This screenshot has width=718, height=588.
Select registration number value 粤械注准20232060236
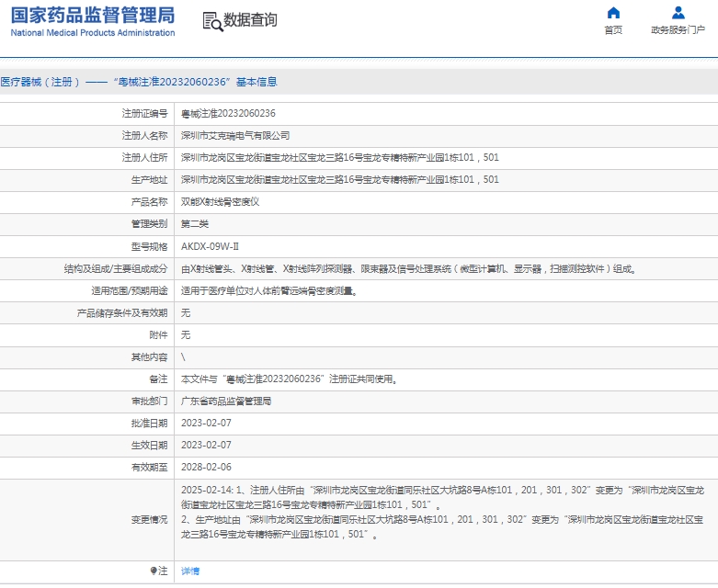click(x=228, y=114)
